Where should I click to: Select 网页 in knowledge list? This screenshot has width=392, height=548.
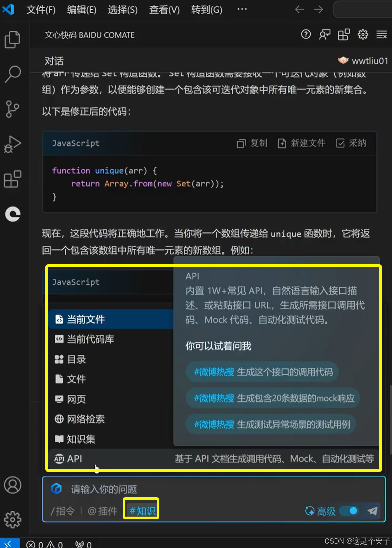(111, 399)
